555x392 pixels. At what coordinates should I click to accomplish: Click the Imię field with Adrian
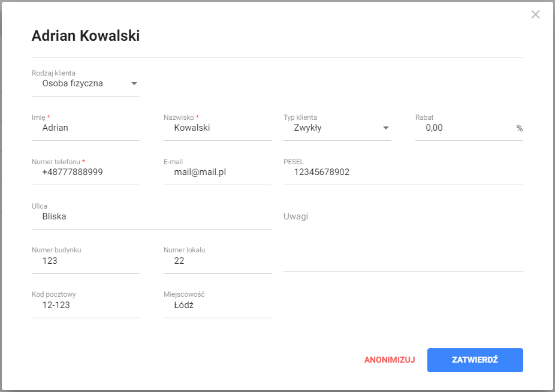[85, 128]
